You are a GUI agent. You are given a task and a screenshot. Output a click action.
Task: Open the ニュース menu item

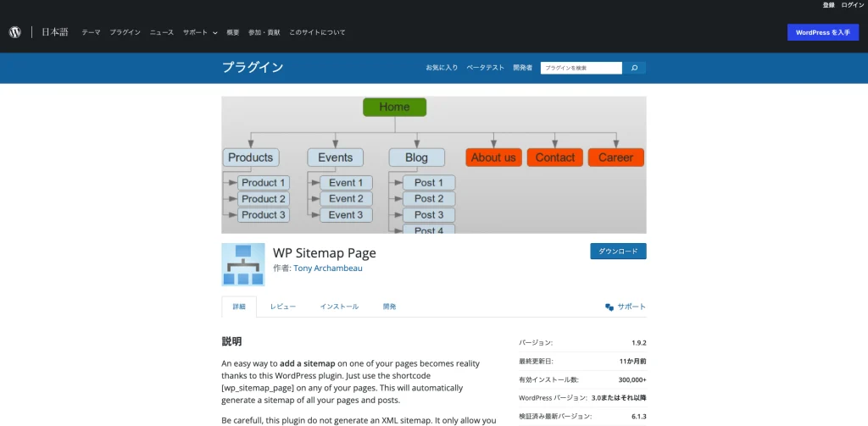pyautogui.click(x=162, y=33)
